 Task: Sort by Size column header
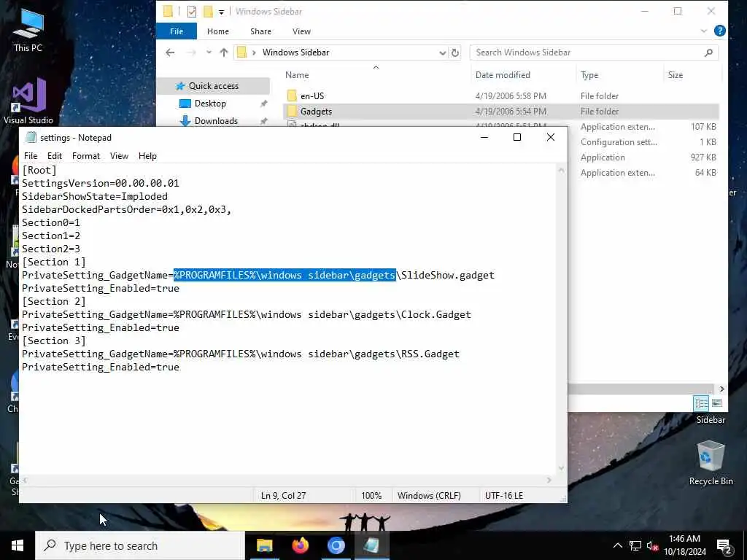coord(675,75)
